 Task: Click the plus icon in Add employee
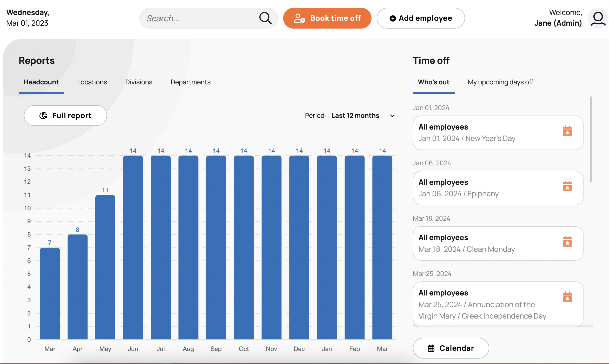[x=393, y=18]
